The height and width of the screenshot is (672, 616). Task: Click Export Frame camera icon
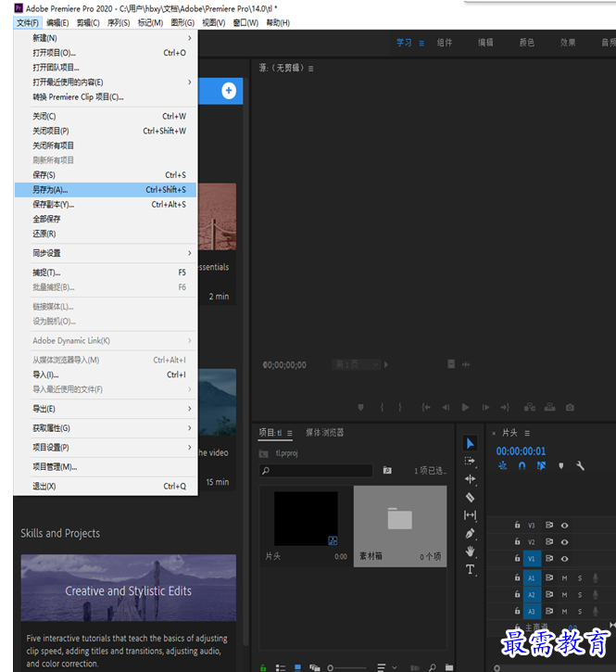570,407
